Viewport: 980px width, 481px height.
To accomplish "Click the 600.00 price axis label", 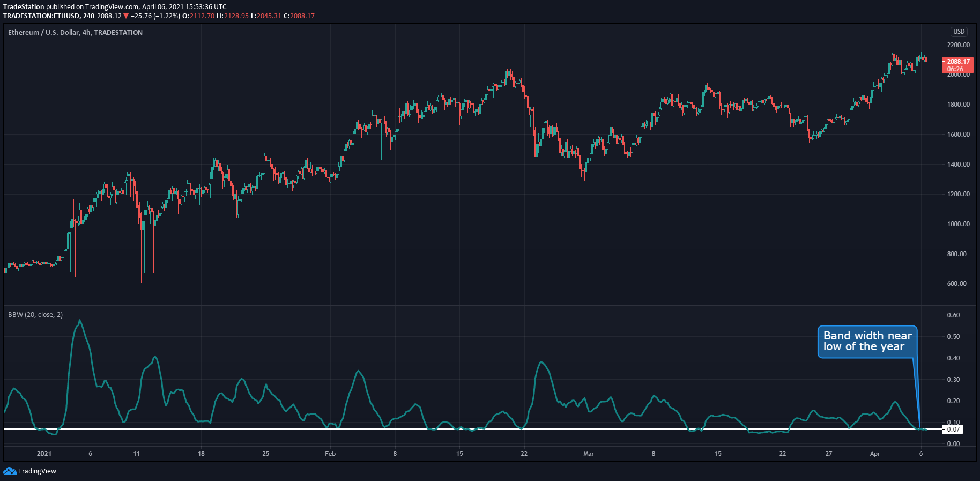I will coord(957,284).
